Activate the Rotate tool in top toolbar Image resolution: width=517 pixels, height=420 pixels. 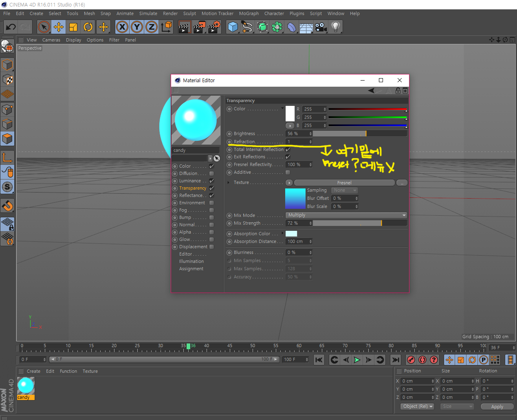point(88,27)
